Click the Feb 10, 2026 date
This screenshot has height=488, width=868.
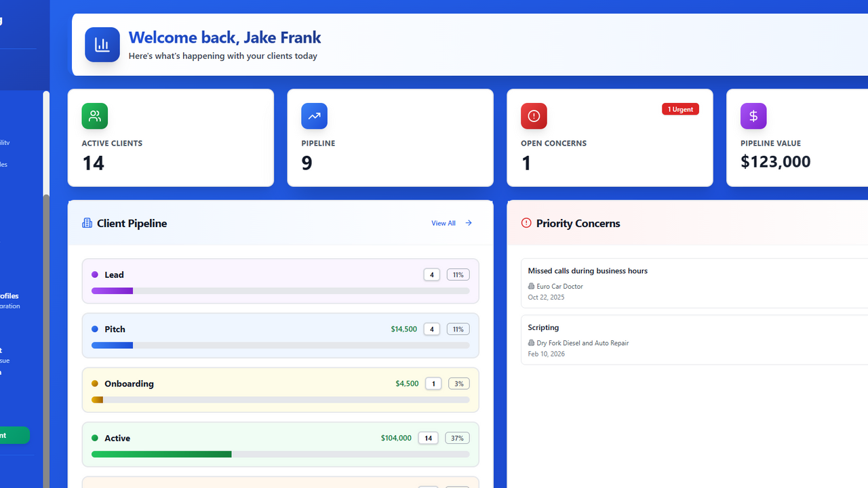point(546,354)
